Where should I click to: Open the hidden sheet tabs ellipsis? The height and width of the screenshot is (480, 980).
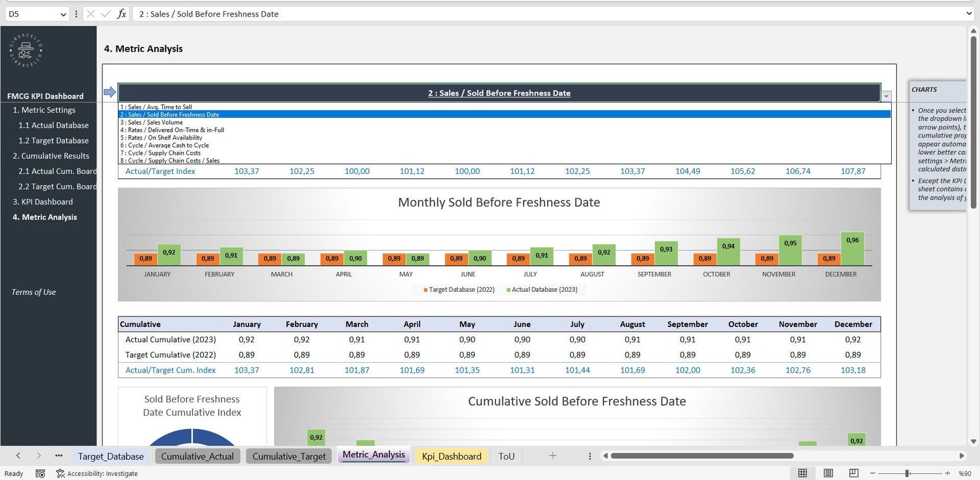[x=59, y=455]
